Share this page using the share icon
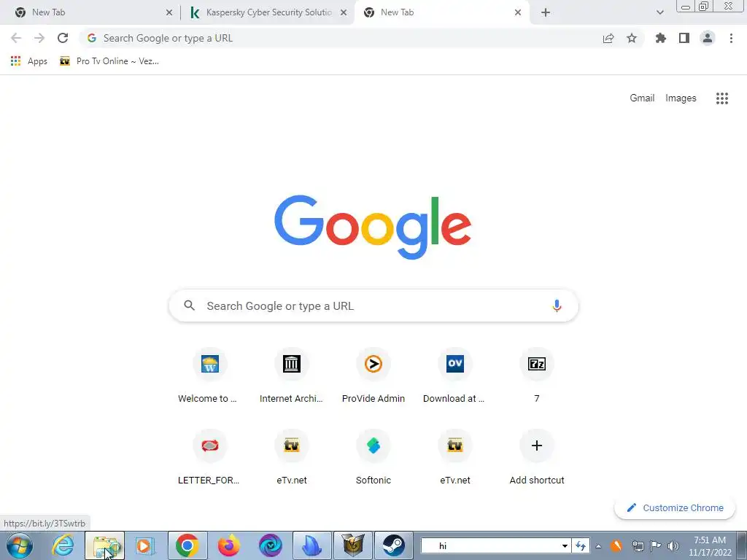The width and height of the screenshot is (747, 560). (x=608, y=38)
